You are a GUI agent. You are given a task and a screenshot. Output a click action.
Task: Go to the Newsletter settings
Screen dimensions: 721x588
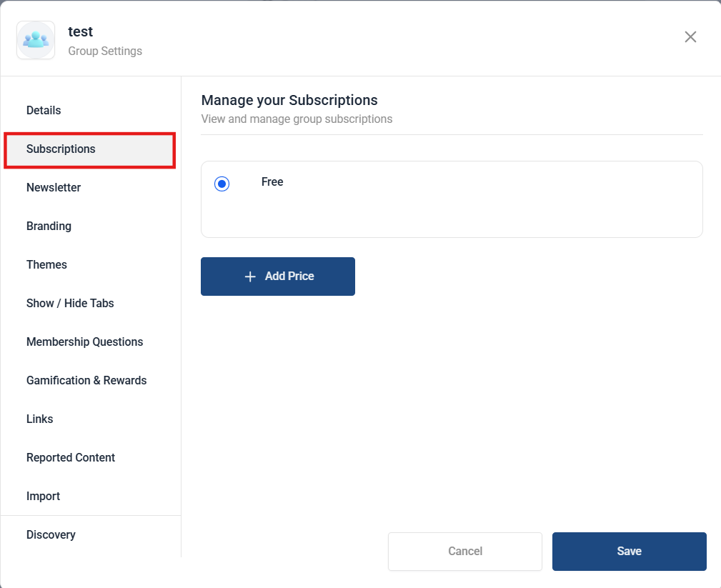54,188
